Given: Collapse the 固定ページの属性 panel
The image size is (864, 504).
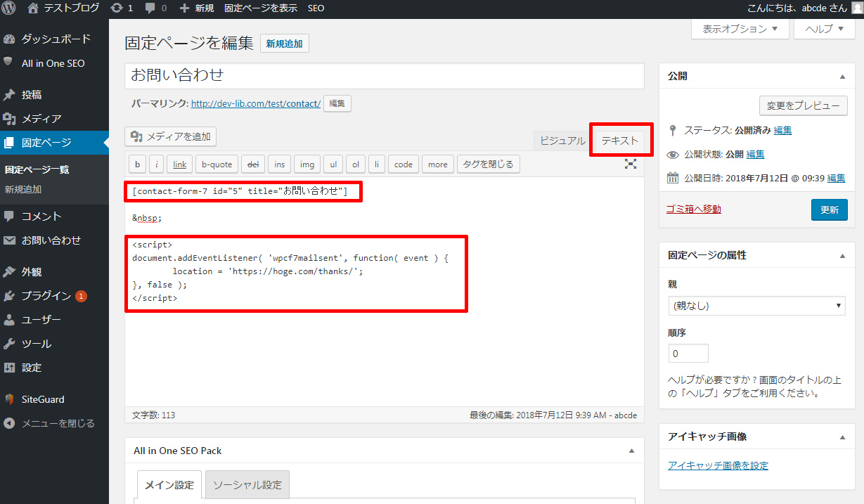Looking at the screenshot, I should [x=842, y=256].
